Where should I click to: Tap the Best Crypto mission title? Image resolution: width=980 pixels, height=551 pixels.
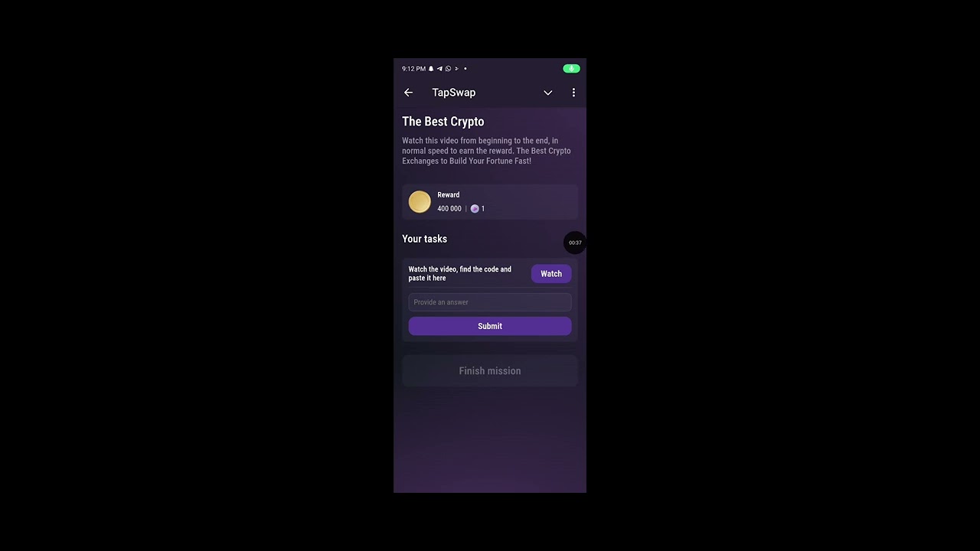point(443,122)
